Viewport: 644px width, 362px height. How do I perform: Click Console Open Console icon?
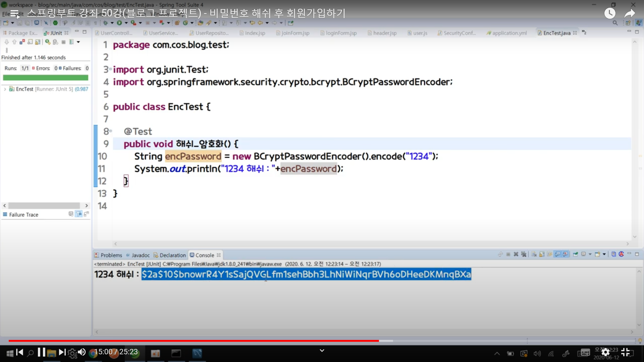point(597,254)
